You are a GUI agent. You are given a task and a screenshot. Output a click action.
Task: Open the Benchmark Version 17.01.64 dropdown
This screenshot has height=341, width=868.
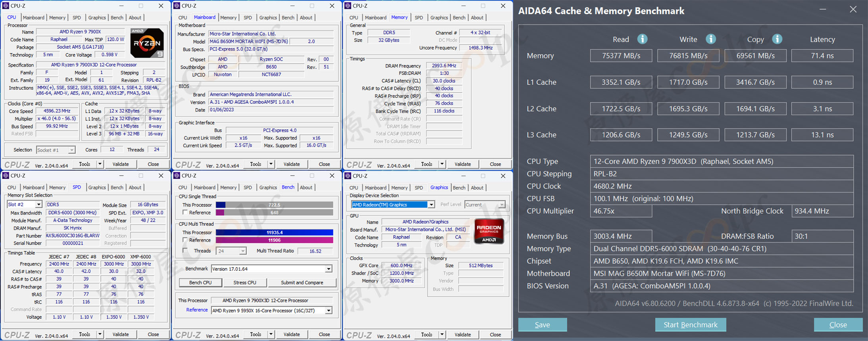[x=329, y=269]
